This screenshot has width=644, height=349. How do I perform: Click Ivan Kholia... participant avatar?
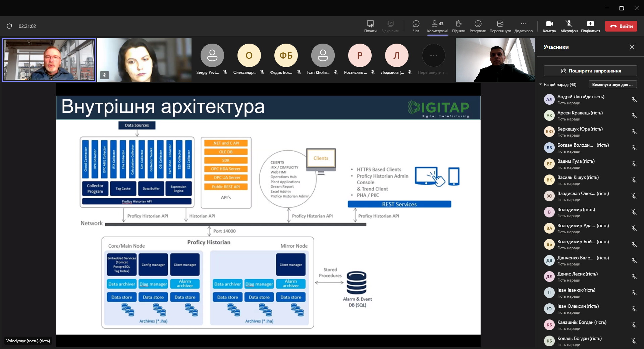(323, 55)
